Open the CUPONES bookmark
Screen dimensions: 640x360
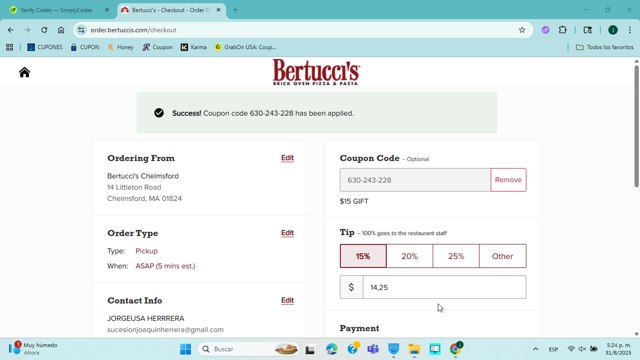(44, 47)
